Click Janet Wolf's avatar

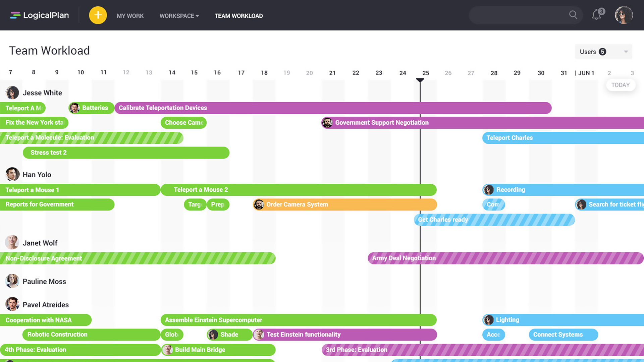pos(12,242)
